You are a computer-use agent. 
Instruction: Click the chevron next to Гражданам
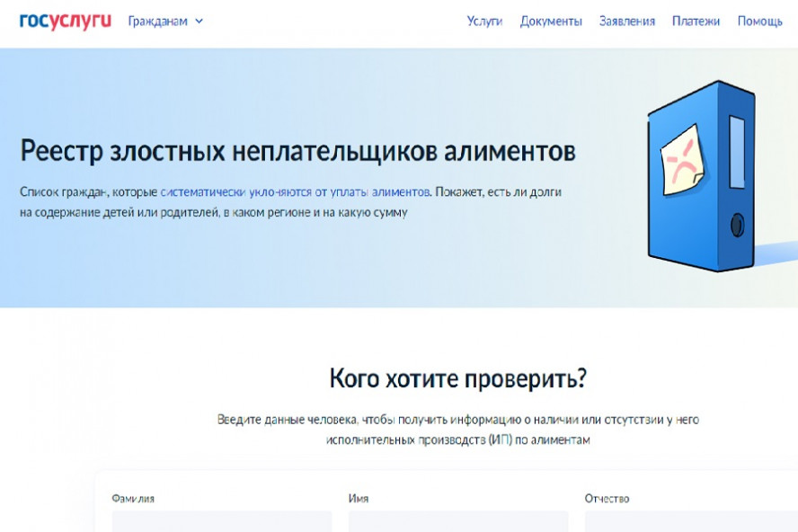[x=199, y=22]
